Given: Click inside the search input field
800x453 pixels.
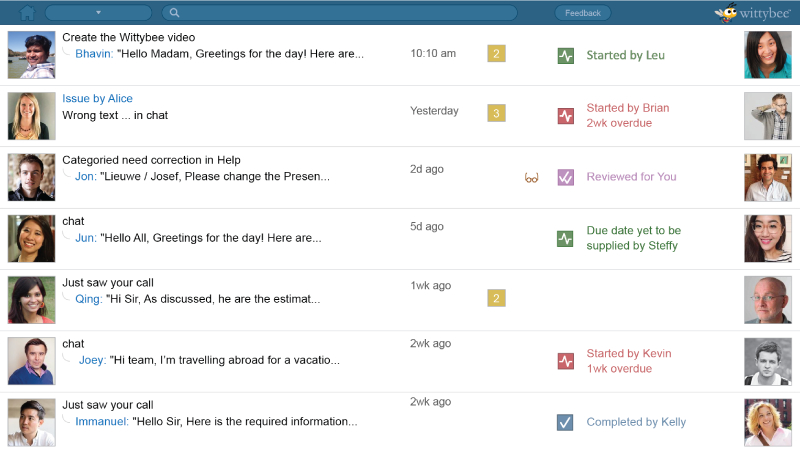Looking at the screenshot, I should click(x=339, y=13).
